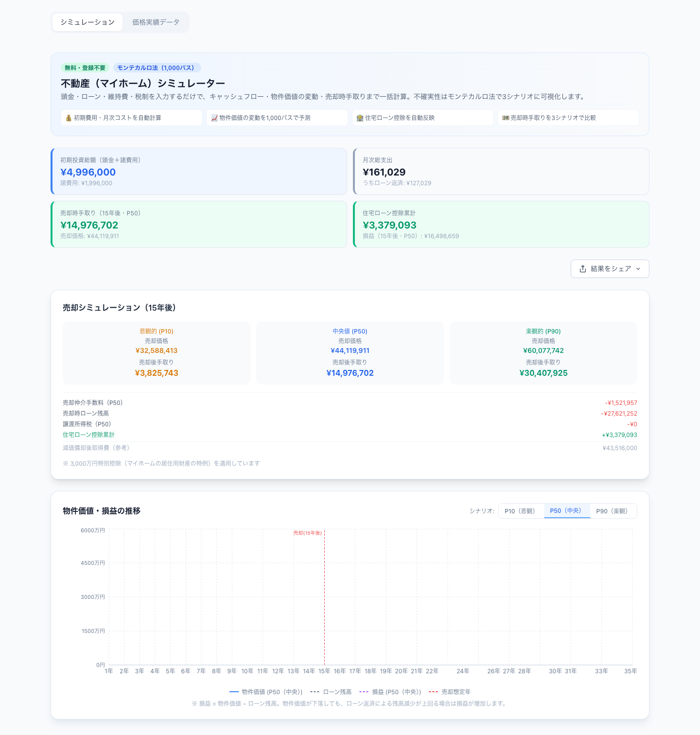
Task: Toggle the 損益 (P50（中央）) legend label
Action: pos(397,692)
